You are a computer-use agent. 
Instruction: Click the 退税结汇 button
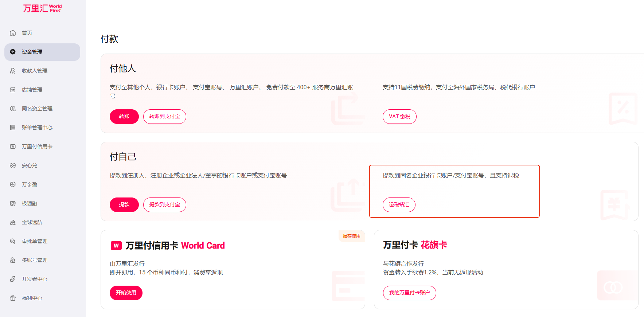(x=399, y=205)
